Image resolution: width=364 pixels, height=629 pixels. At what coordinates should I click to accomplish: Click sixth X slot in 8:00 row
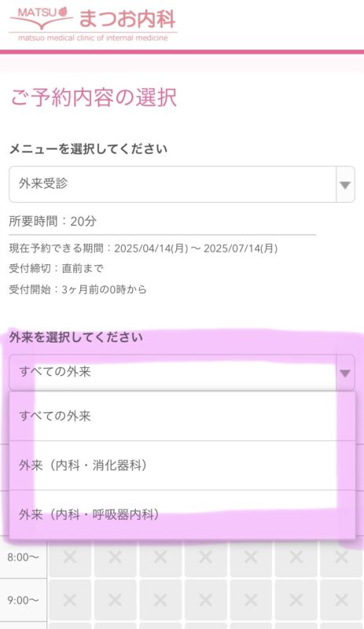point(296,557)
